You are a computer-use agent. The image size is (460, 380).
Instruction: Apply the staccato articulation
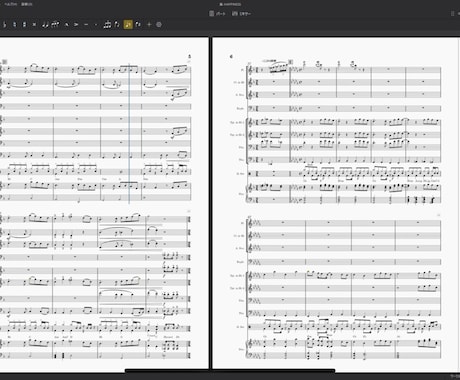[x=96, y=24]
